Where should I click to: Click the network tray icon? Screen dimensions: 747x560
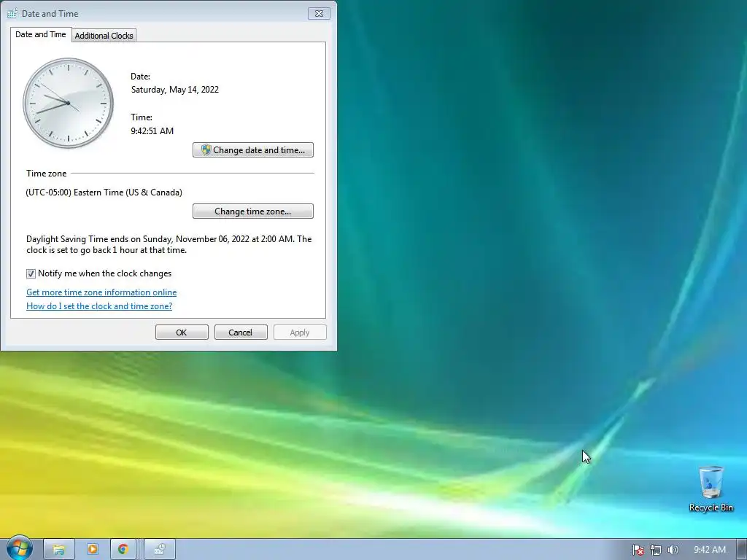(x=656, y=550)
